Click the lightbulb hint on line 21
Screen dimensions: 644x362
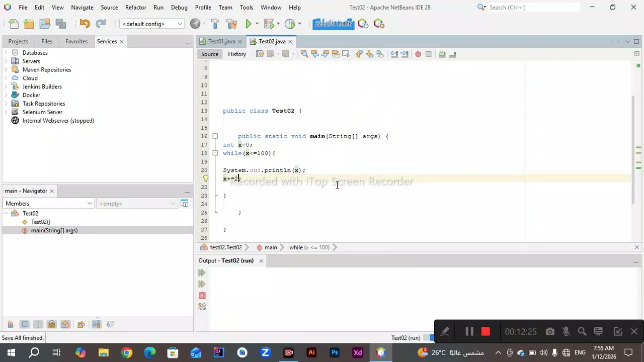(x=205, y=178)
